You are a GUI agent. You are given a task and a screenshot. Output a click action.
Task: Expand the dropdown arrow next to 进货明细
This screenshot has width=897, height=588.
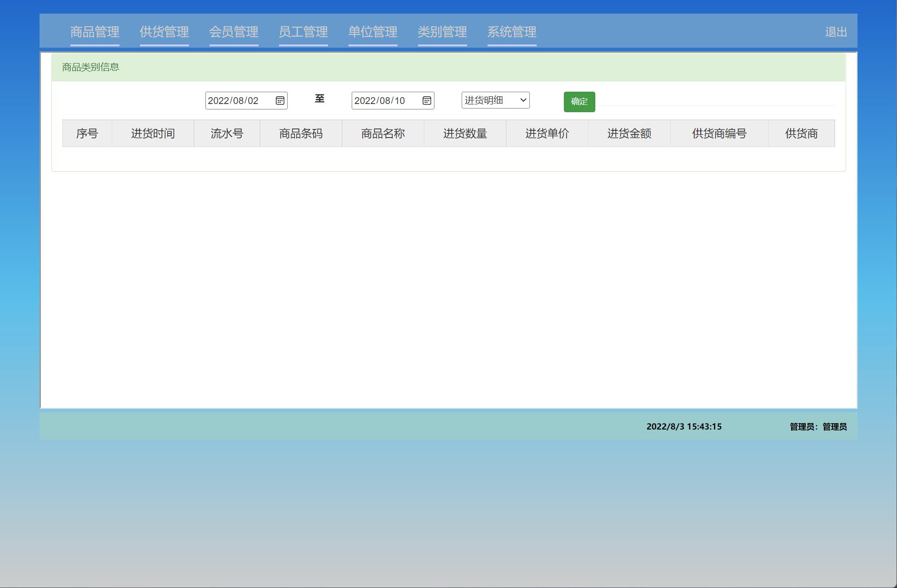tap(523, 100)
